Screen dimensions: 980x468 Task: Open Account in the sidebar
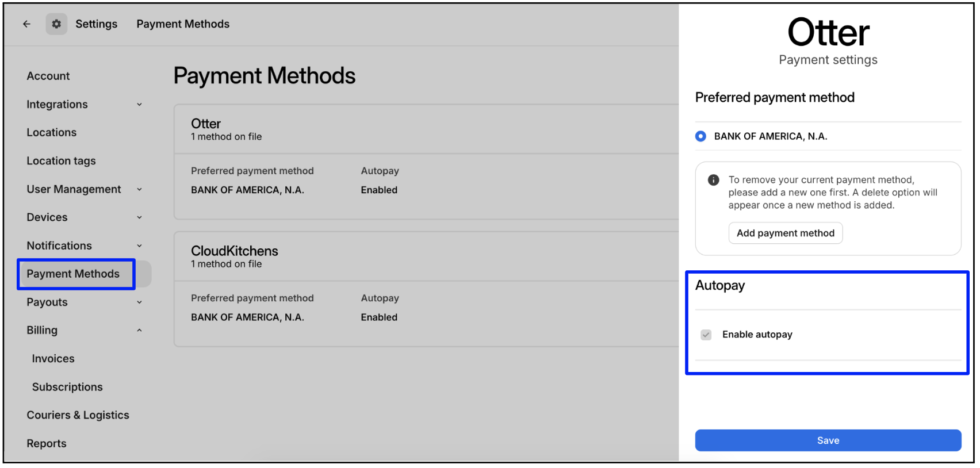pos(48,76)
